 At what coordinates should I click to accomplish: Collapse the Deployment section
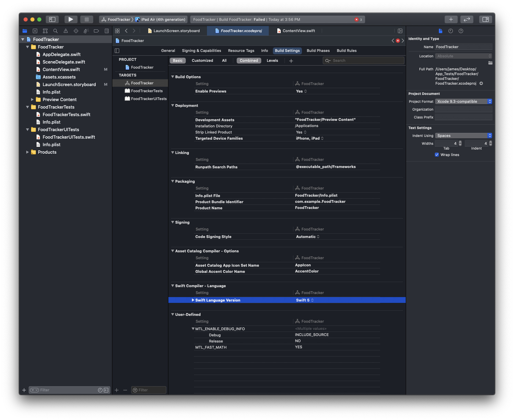click(x=172, y=106)
